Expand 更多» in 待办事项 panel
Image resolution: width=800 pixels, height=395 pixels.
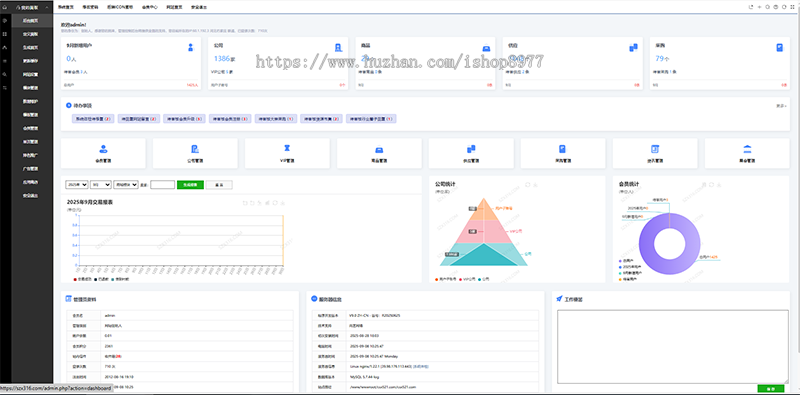781,106
